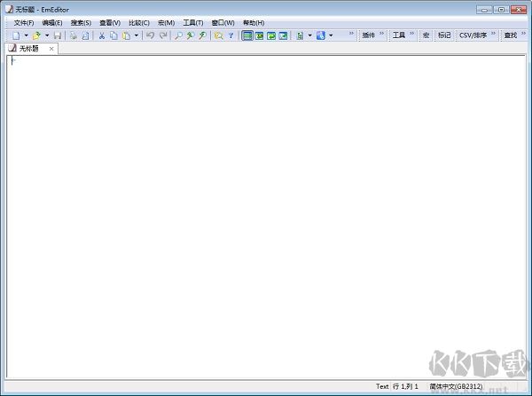Select the No Wrap mode button

[x=247, y=35]
